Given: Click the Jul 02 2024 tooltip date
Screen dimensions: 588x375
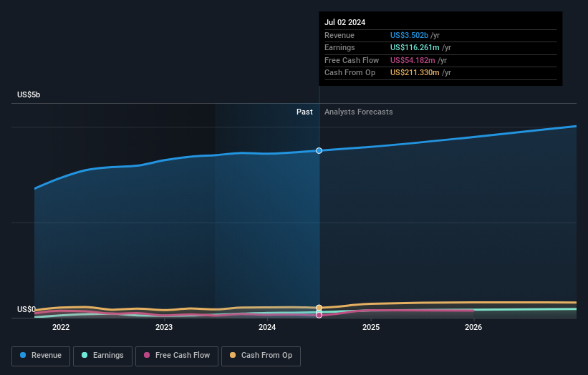Looking at the screenshot, I should point(344,22).
